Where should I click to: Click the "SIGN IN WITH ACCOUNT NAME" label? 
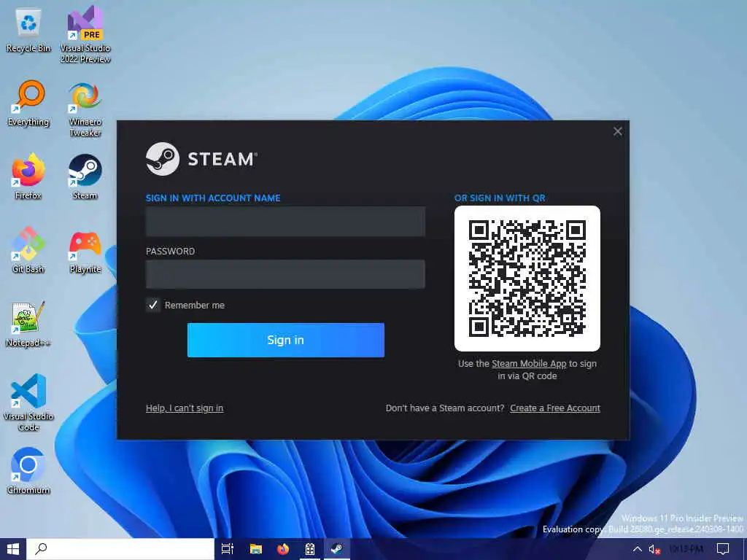(213, 198)
